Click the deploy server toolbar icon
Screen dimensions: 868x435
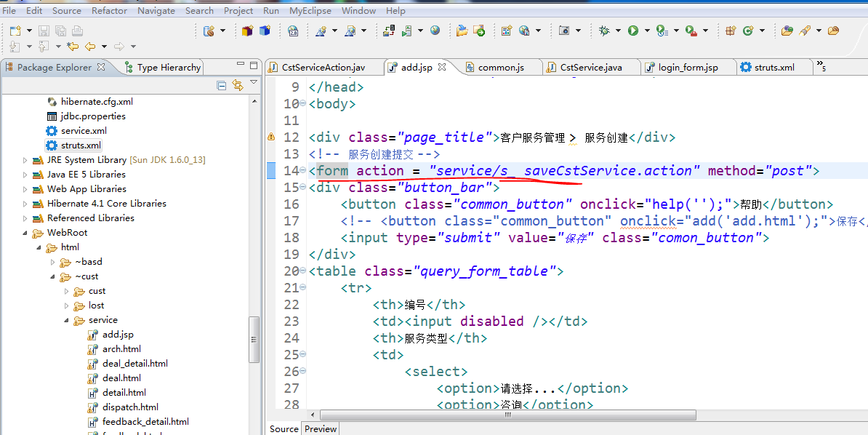[389, 31]
